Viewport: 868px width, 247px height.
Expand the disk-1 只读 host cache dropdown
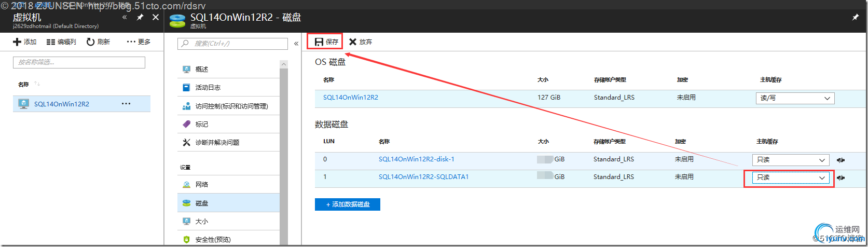coord(791,160)
